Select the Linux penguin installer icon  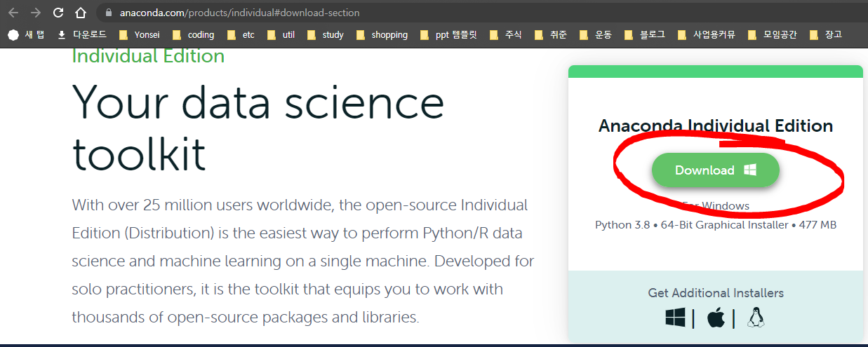(756, 318)
